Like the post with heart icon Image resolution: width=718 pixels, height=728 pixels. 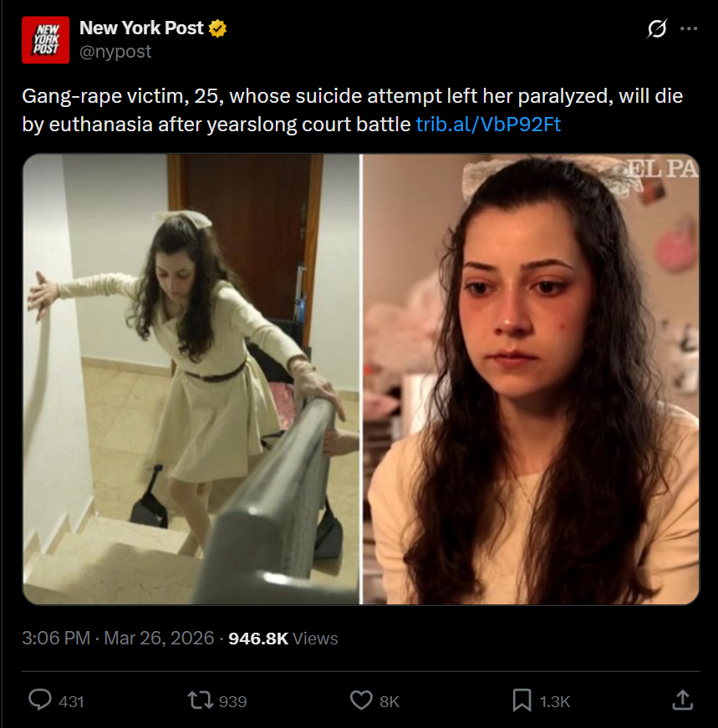click(361, 700)
